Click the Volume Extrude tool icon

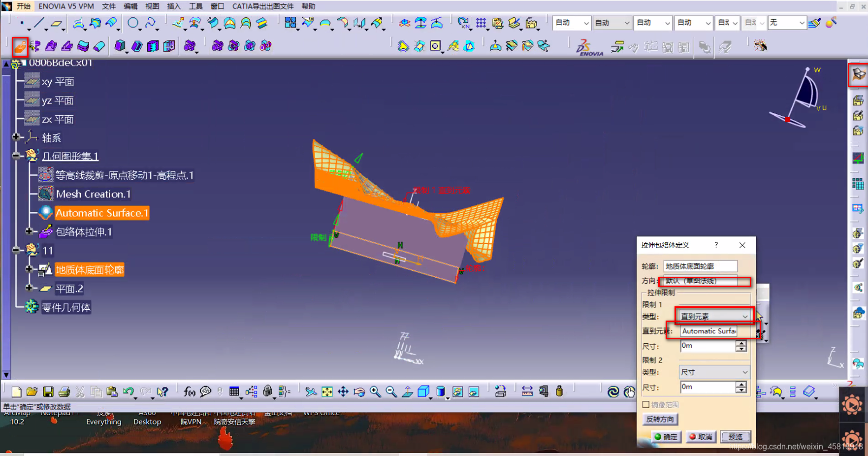tap(20, 46)
